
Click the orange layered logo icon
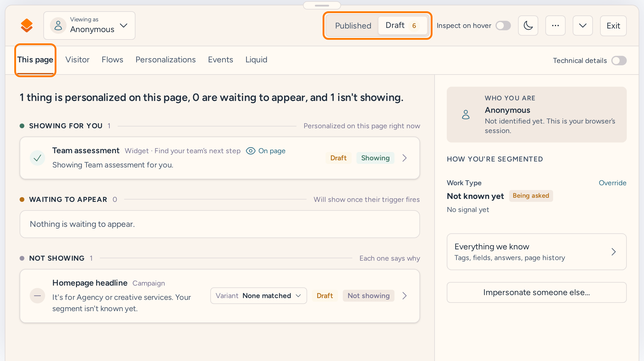point(27,26)
